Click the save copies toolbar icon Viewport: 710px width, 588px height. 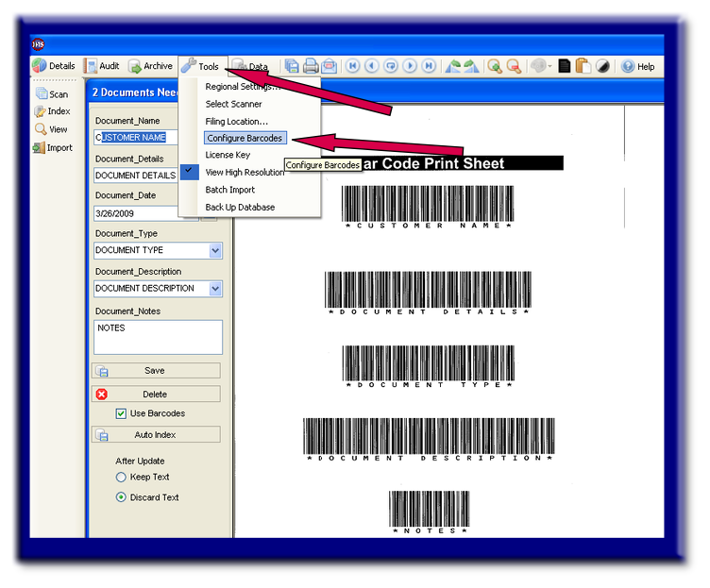tap(292, 66)
